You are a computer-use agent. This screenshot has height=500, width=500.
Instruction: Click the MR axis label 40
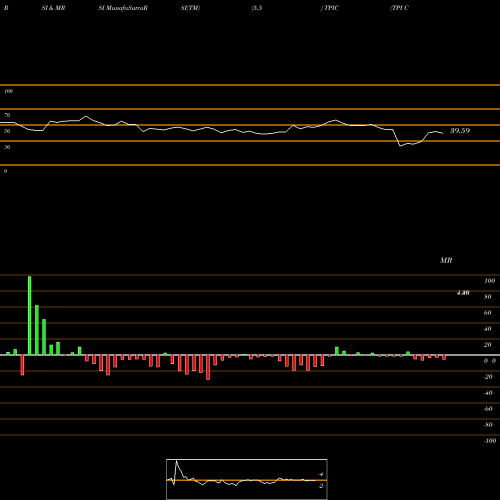(488, 329)
